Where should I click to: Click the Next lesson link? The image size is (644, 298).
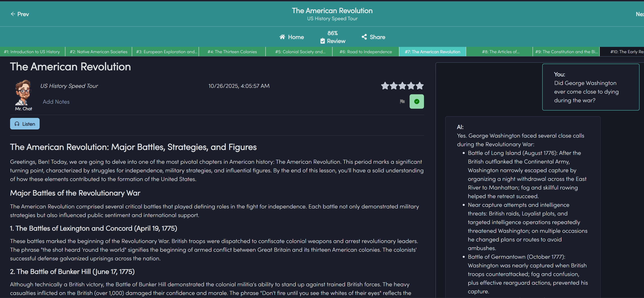(639, 14)
